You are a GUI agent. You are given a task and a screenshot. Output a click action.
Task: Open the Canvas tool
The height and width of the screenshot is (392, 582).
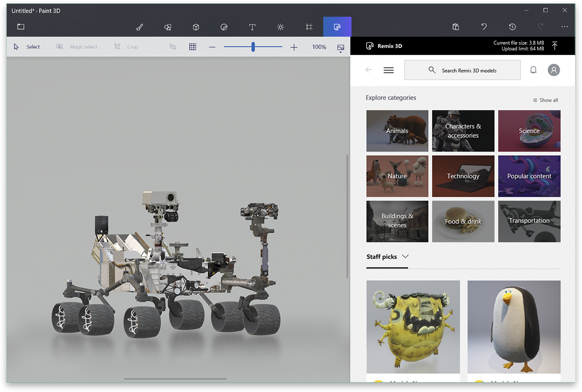pyautogui.click(x=309, y=27)
